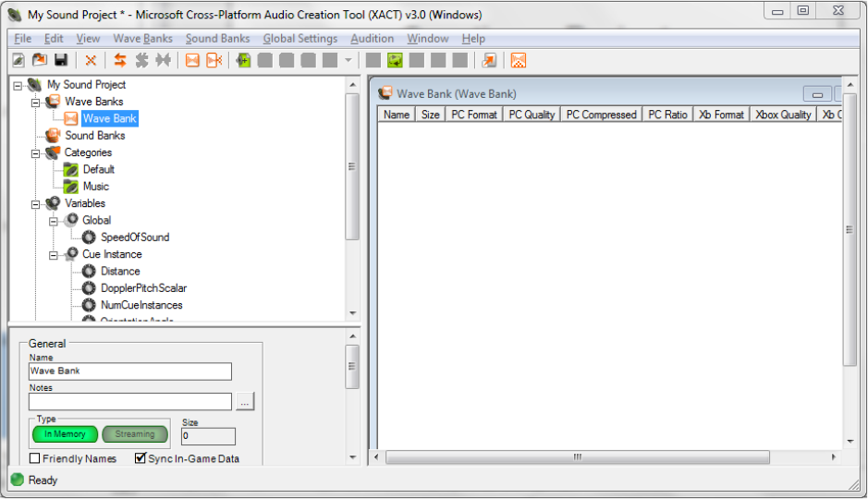Screen dimensions: 868x499
Task: Open the Audition menu
Action: click(372, 39)
